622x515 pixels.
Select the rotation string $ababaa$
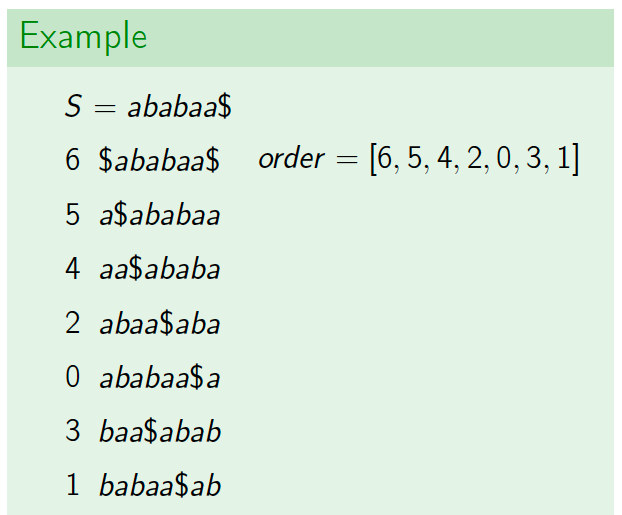[x=159, y=160]
